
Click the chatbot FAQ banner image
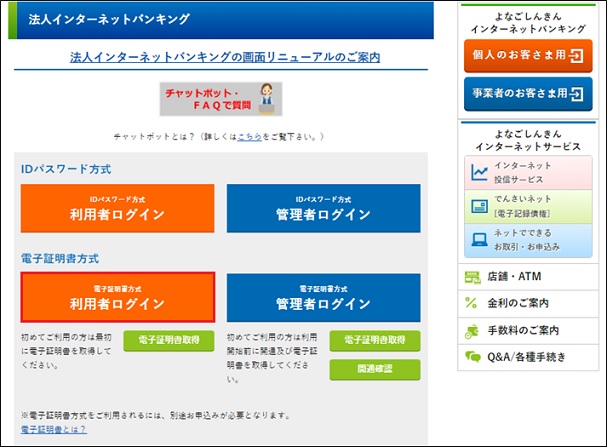click(x=221, y=98)
